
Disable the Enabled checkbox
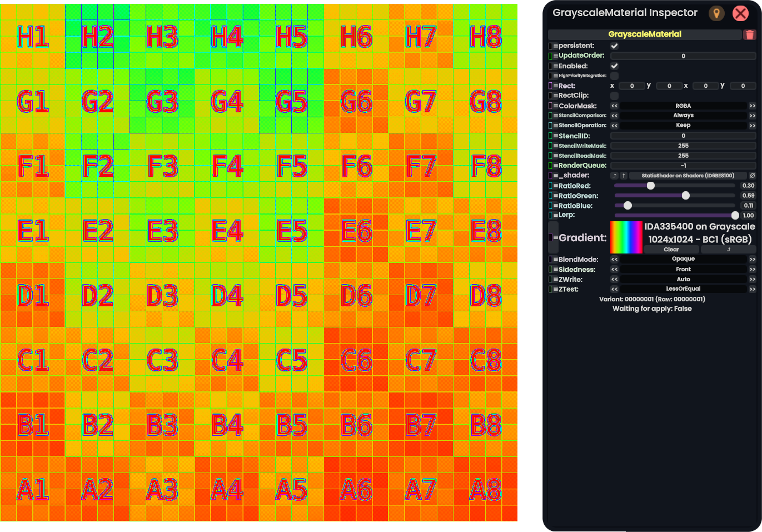[614, 66]
